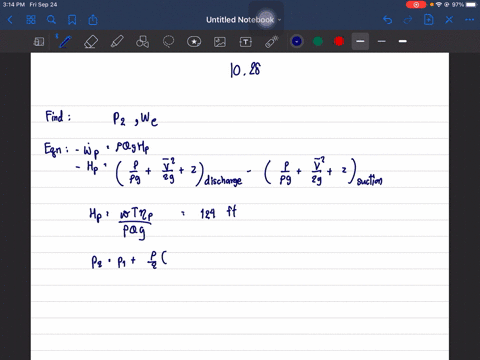The image size is (480, 360).
Task: Activate the Laser pointer tool
Action: [x=272, y=42]
